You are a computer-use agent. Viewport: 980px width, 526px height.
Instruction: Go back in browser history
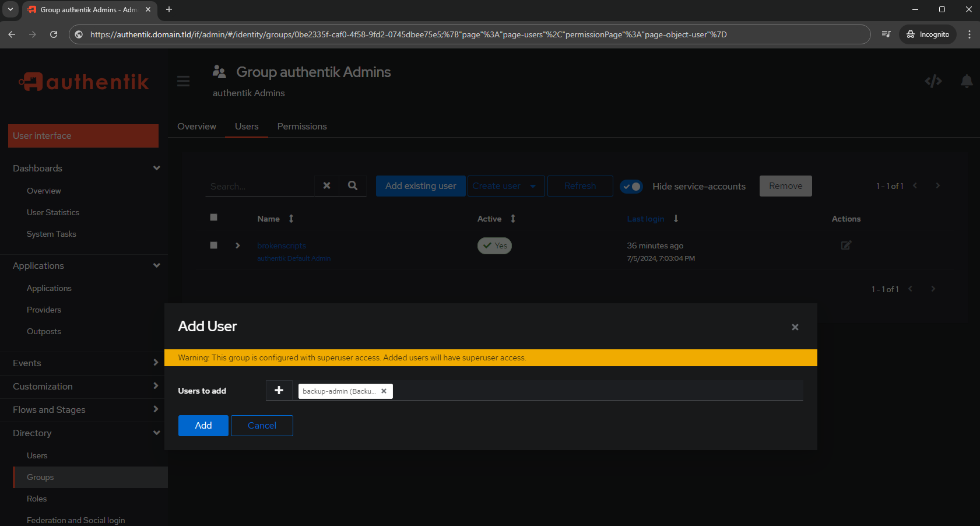coord(12,34)
